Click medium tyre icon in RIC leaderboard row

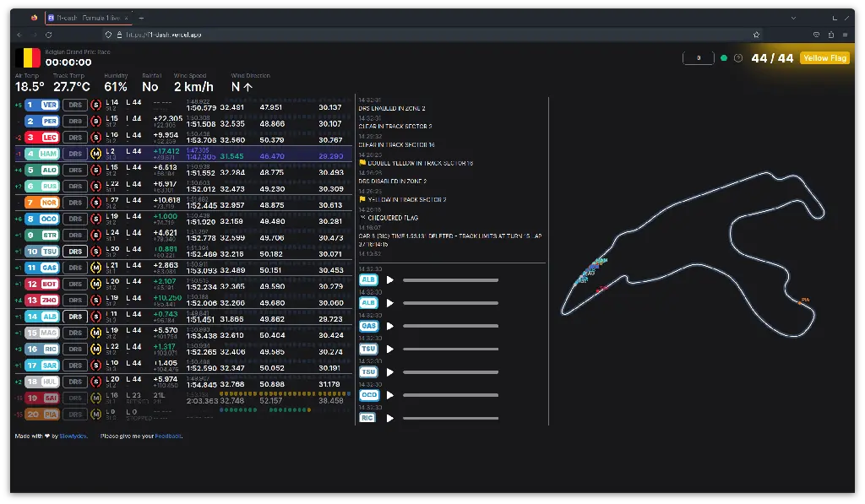pos(96,349)
